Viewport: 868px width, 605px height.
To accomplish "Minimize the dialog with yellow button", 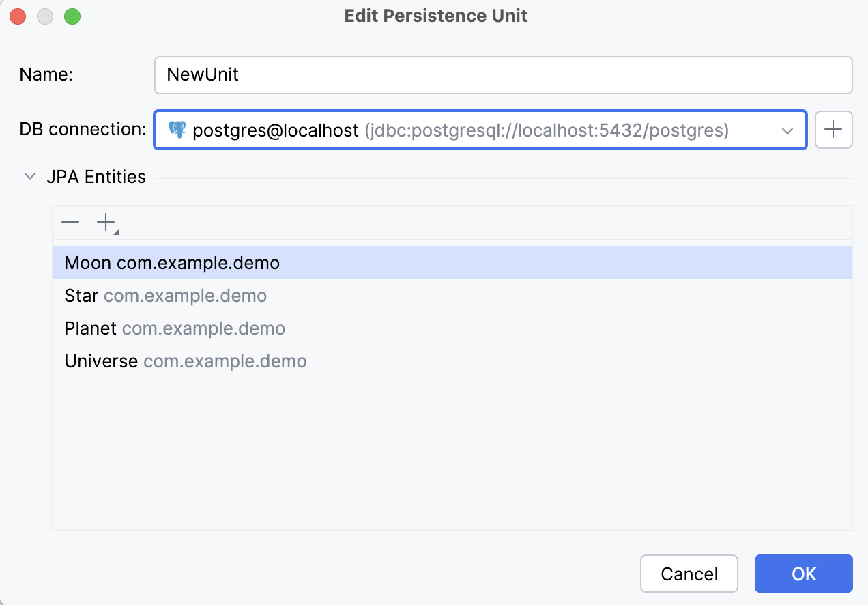I will [x=45, y=16].
